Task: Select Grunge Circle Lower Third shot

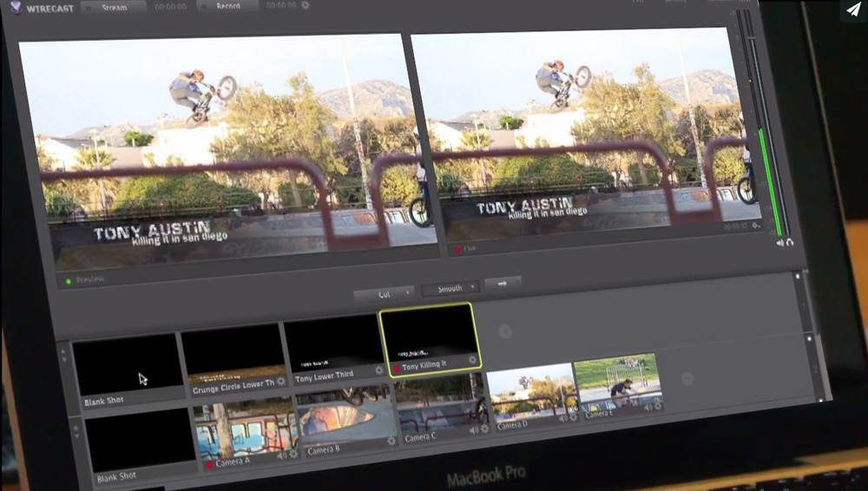Action: pos(234,362)
